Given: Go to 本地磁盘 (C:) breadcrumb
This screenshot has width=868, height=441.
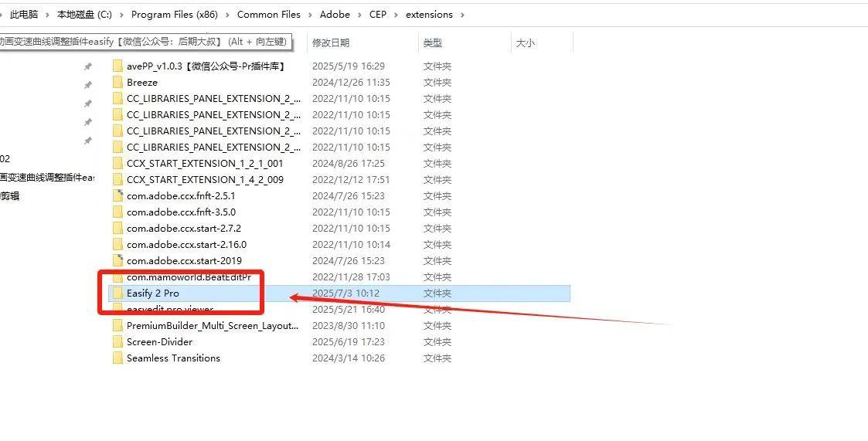Looking at the screenshot, I should 85,15.
